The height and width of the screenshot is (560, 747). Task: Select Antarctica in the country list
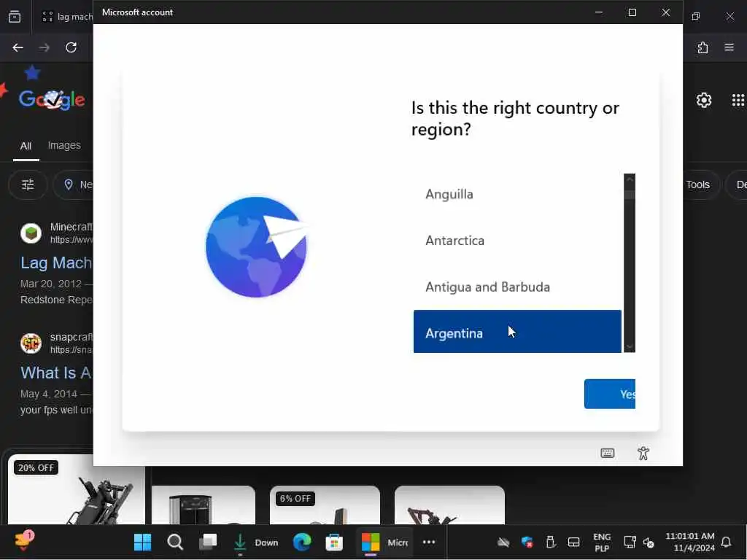pyautogui.click(x=517, y=241)
